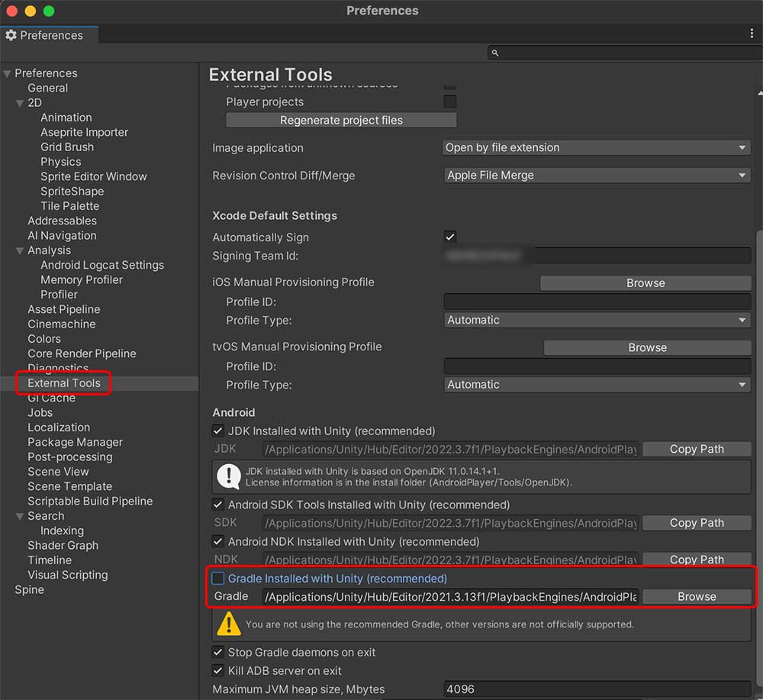Screen dimensions: 763x700
Task: Disable Stop Gradle daemons on exit
Action: coord(217,652)
